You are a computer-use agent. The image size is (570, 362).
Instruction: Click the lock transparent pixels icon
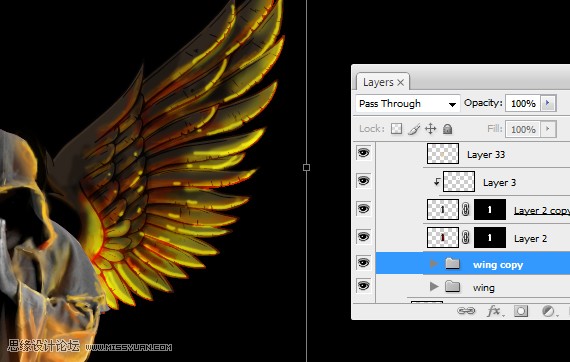tap(396, 129)
